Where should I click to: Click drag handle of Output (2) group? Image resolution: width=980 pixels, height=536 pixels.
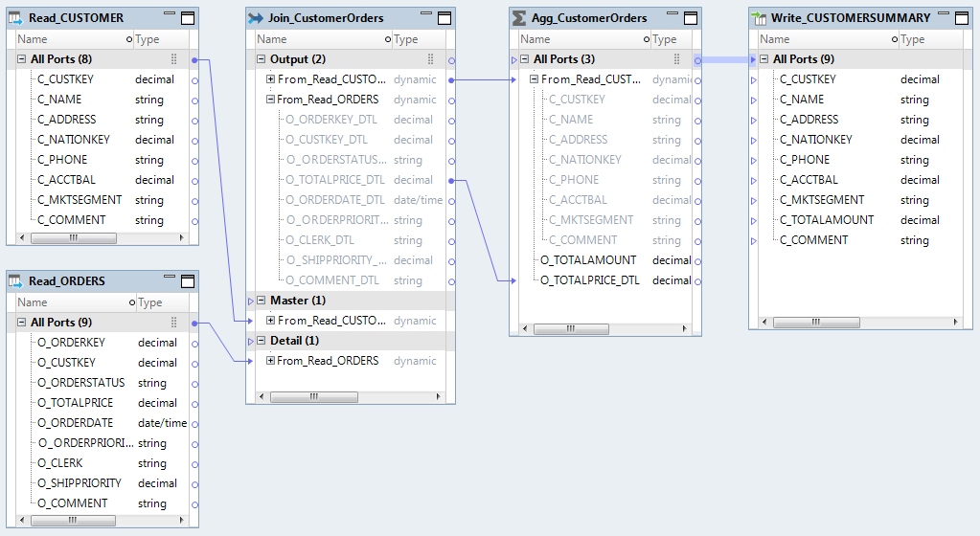(431, 59)
